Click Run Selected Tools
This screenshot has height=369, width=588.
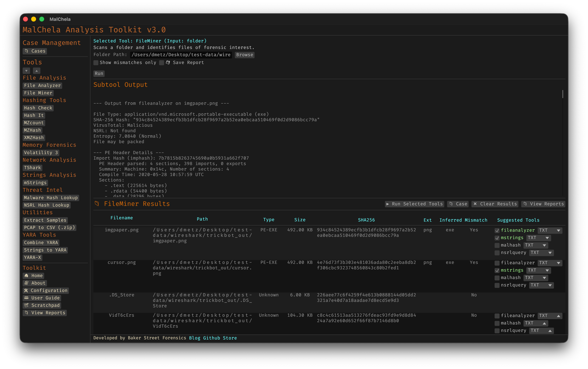coord(414,204)
